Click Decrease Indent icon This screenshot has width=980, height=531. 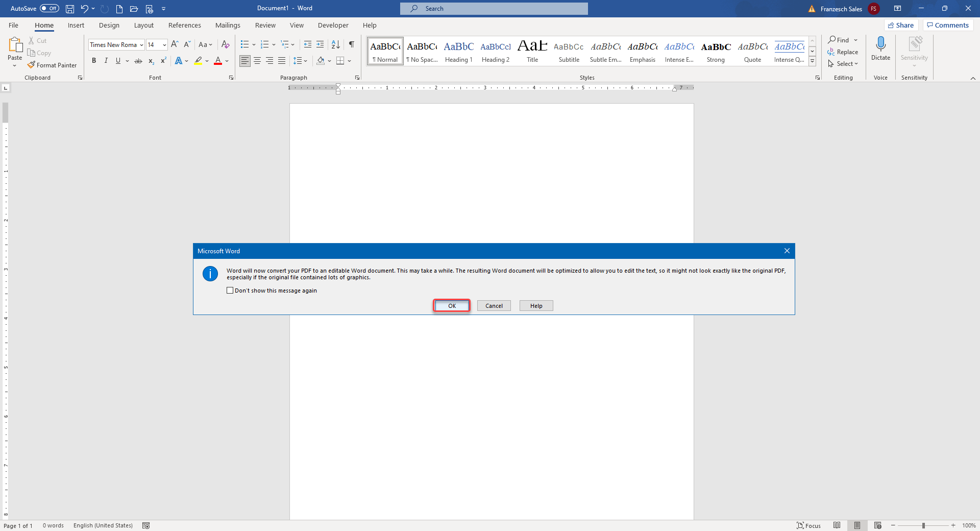click(x=308, y=44)
